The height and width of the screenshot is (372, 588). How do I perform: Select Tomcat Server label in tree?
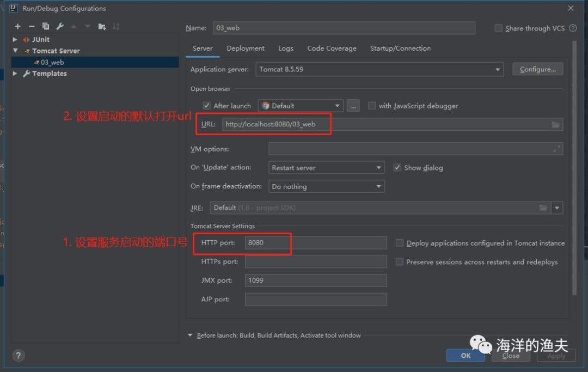pyautogui.click(x=56, y=51)
